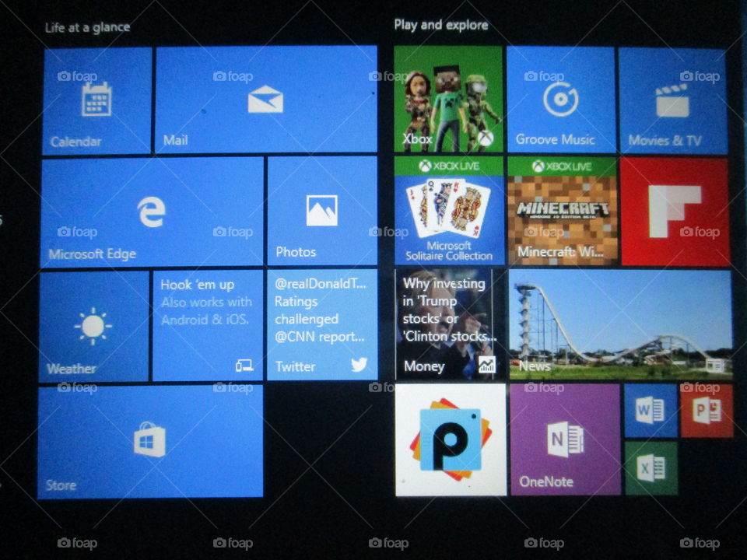
Task: Rename the Play and explore group
Action: (x=440, y=25)
